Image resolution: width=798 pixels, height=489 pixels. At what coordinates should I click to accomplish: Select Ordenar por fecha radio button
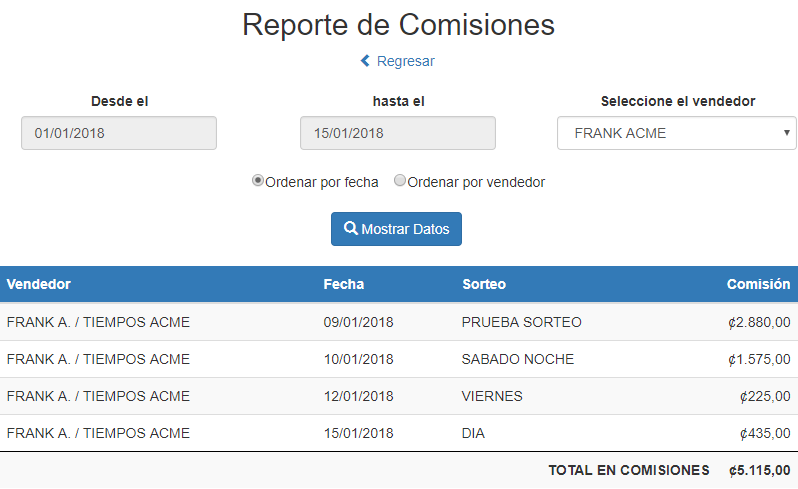(258, 181)
